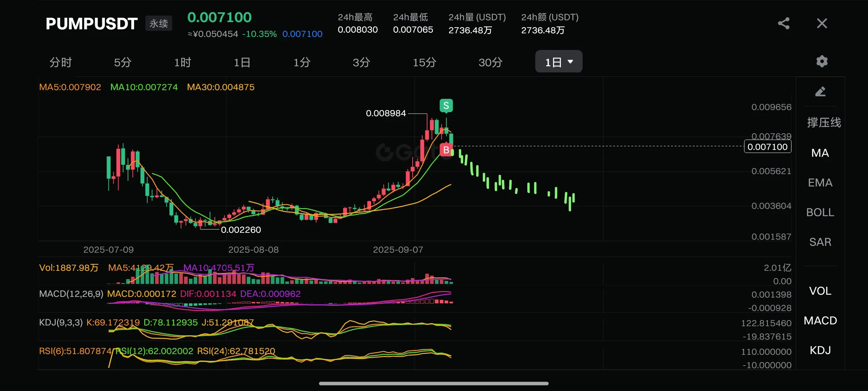Tap the RSI(24):62.781520 label
Screen dimensions: 868x391
coord(236,351)
